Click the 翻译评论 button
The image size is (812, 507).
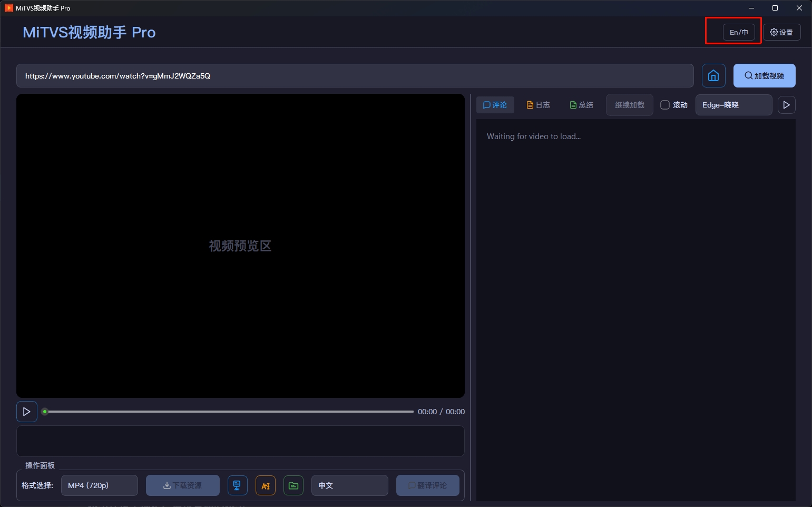point(427,485)
